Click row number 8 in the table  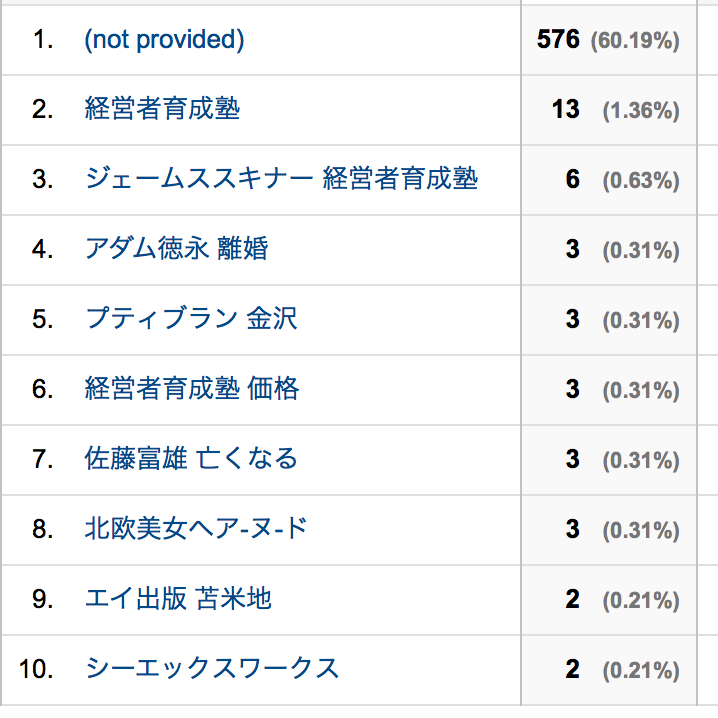[x=41, y=529]
